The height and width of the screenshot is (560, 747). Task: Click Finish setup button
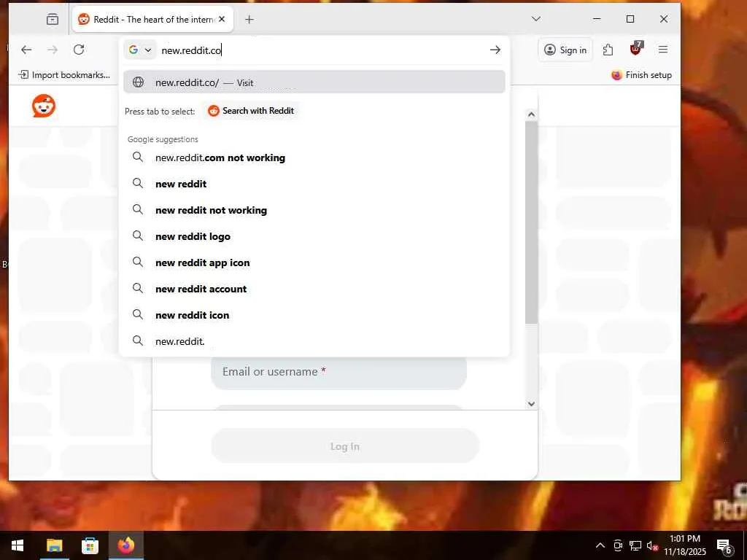coord(641,75)
